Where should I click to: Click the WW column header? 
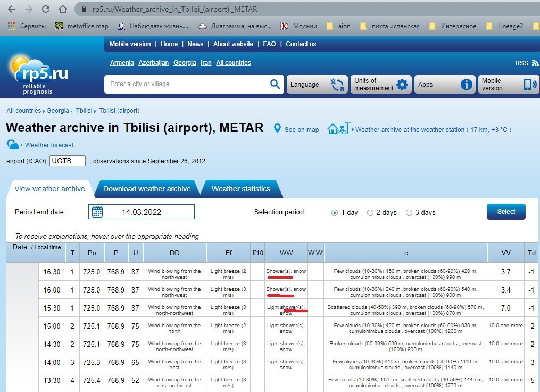point(286,253)
